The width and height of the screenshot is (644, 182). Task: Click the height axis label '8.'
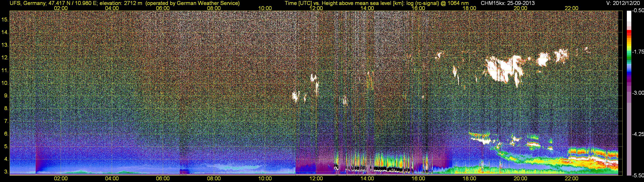click(x=6, y=109)
